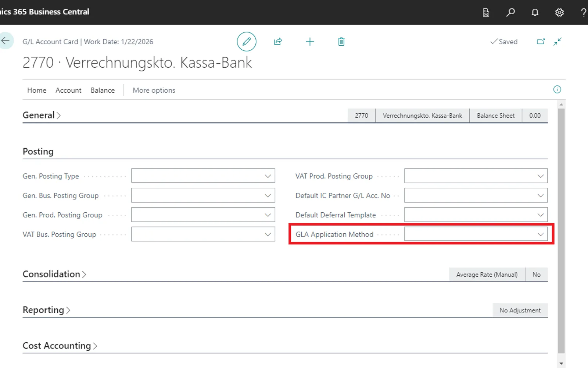Click the scrollbar up arrow
The width and height of the screenshot is (588, 368).
click(x=561, y=105)
